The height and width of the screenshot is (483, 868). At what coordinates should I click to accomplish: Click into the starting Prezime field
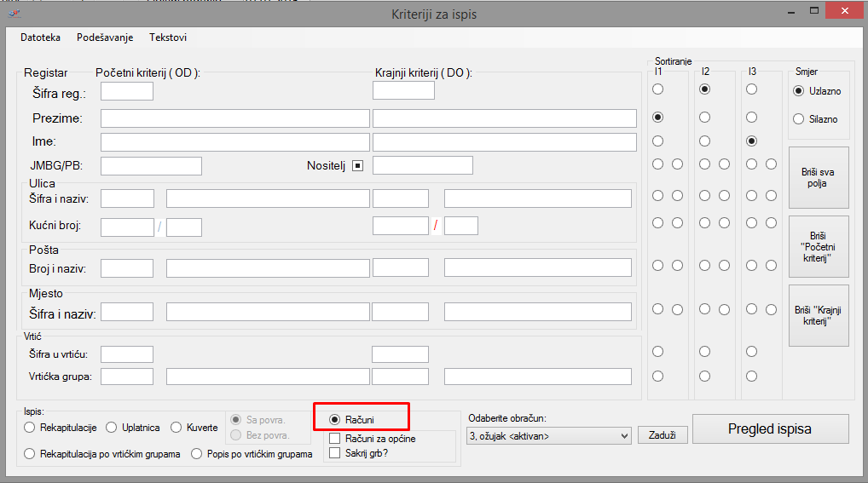(234, 118)
